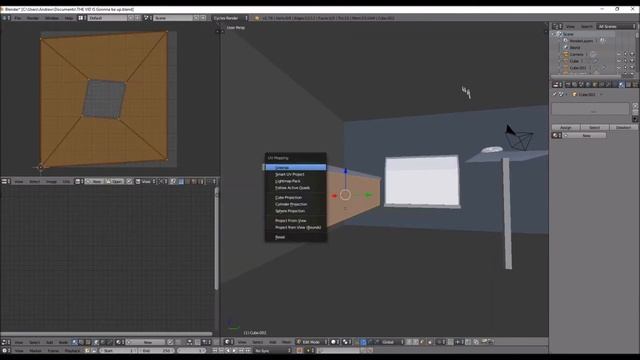Select shader nodes tree type in Node editor
Screen dimensions: 640x360
click(x=74, y=342)
